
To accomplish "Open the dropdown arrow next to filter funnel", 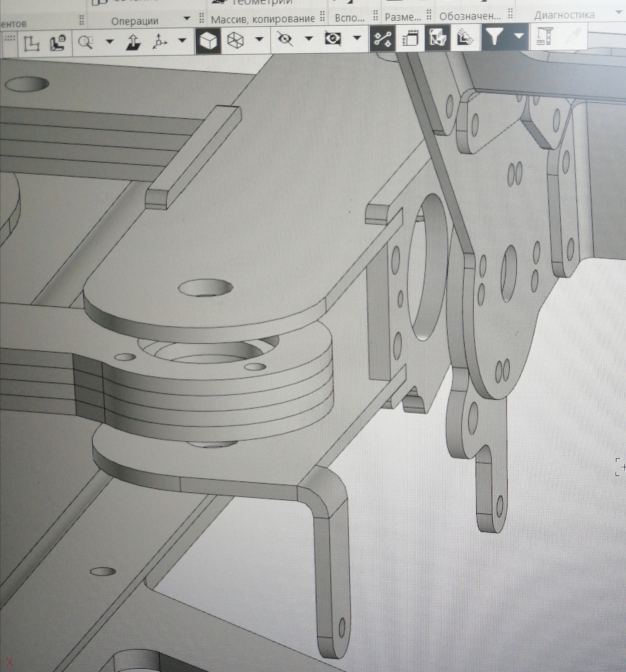I will tap(519, 36).
